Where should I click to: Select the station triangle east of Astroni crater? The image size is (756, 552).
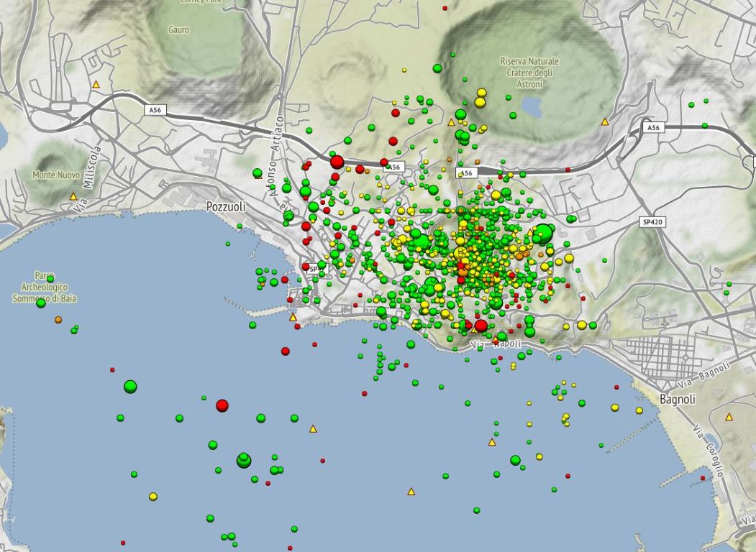pos(605,123)
